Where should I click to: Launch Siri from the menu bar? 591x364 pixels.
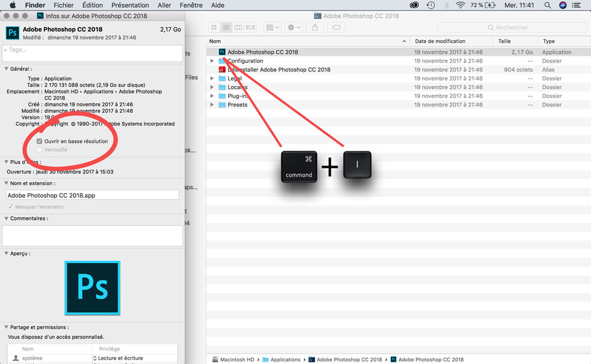[563, 5]
